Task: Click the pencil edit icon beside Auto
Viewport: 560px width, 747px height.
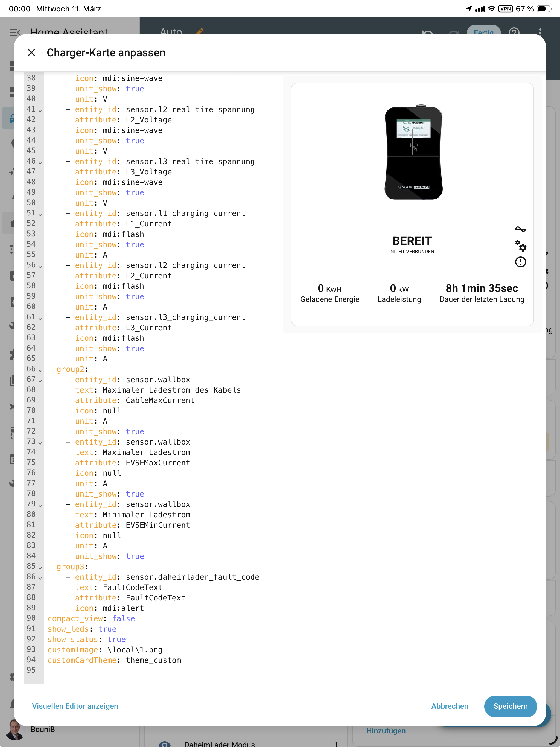Action: coord(200,31)
